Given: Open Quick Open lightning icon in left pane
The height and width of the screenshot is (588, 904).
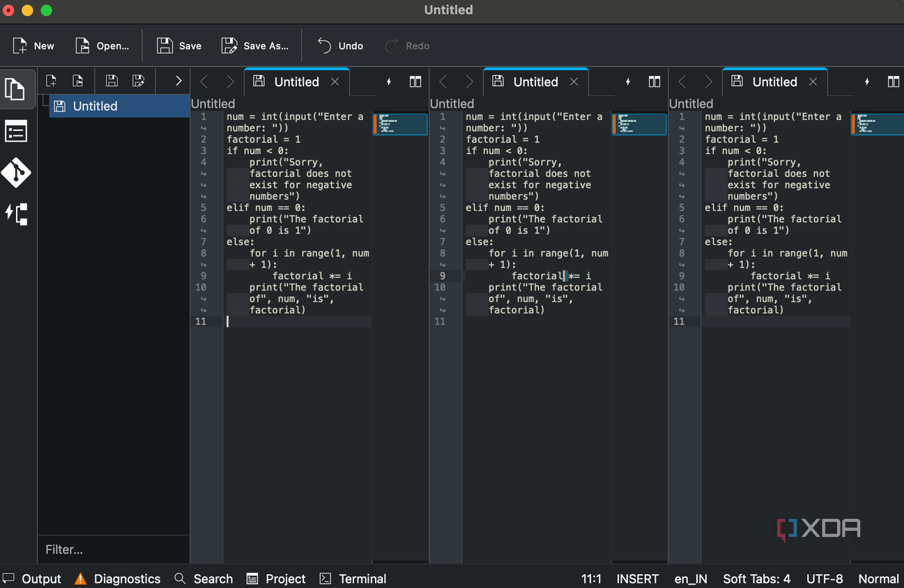Looking at the screenshot, I should coord(389,82).
